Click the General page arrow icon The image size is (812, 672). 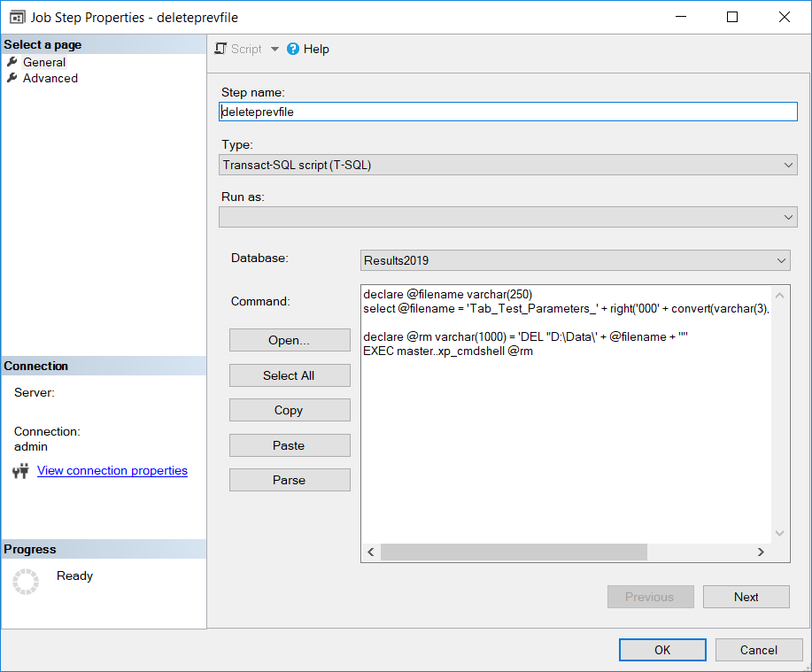pyautogui.click(x=12, y=61)
